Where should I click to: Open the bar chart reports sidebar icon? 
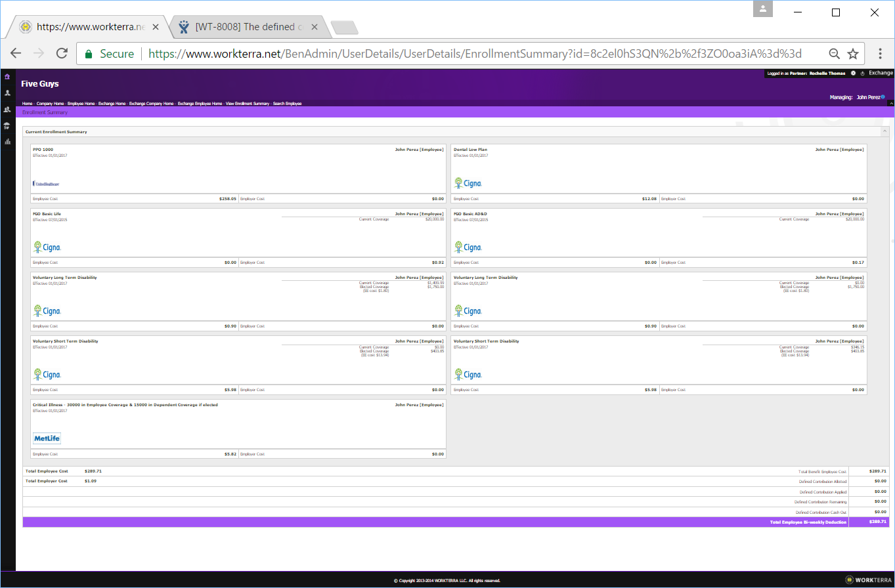(7, 141)
